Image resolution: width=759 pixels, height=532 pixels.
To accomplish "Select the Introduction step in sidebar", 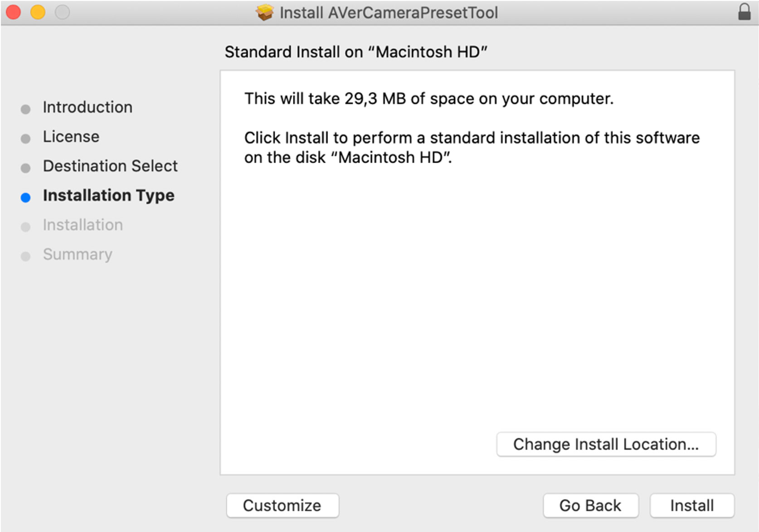I will coord(88,107).
